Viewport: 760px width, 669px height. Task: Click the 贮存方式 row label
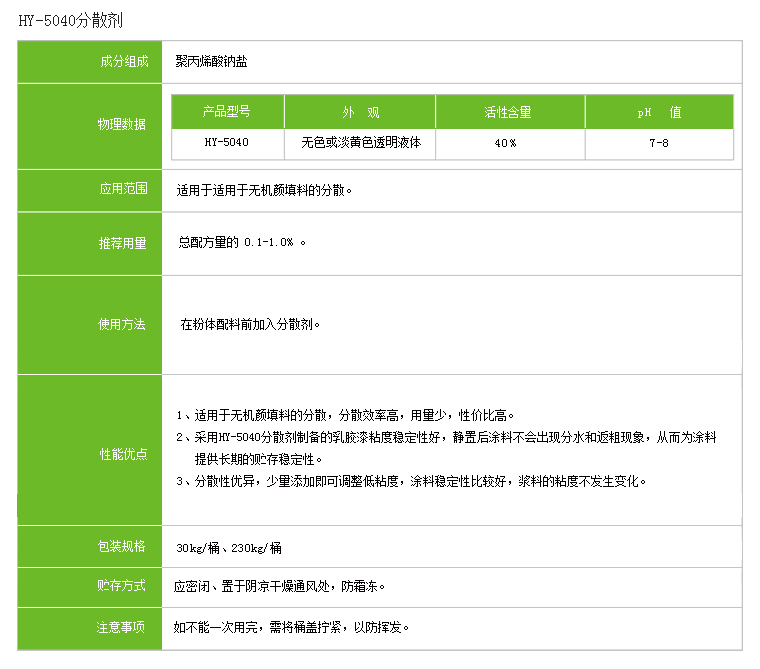coord(121,586)
